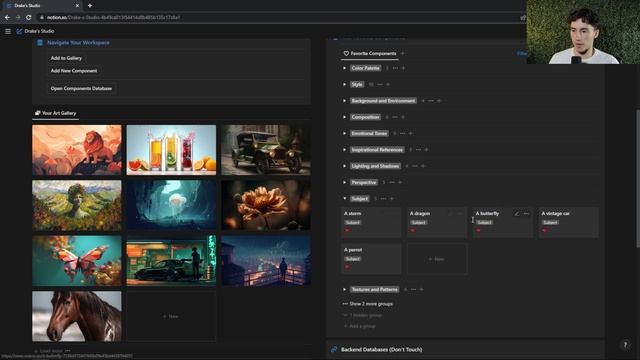Select the Favorite Components tab
The image size is (640, 360).
370,53
